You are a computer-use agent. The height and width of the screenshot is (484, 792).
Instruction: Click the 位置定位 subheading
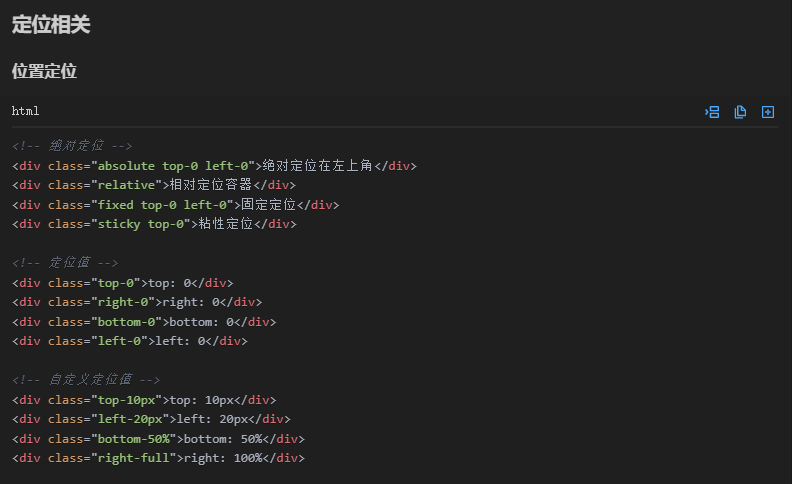pyautogui.click(x=44, y=71)
